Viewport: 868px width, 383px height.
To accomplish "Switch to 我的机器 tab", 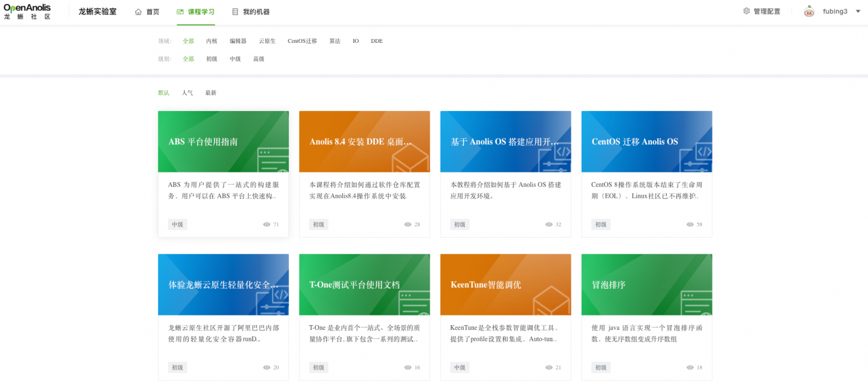I will tap(251, 11).
